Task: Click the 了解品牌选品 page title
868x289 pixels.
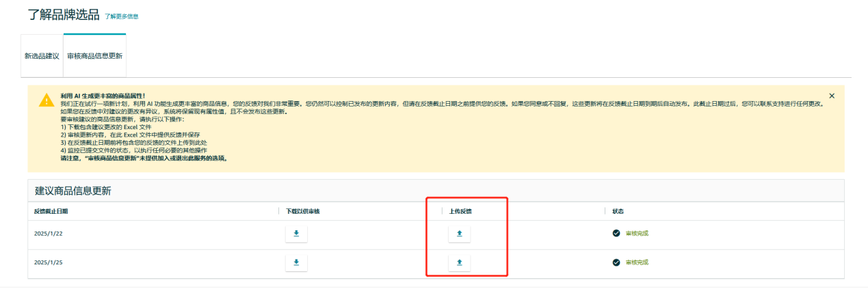Action: [x=64, y=14]
